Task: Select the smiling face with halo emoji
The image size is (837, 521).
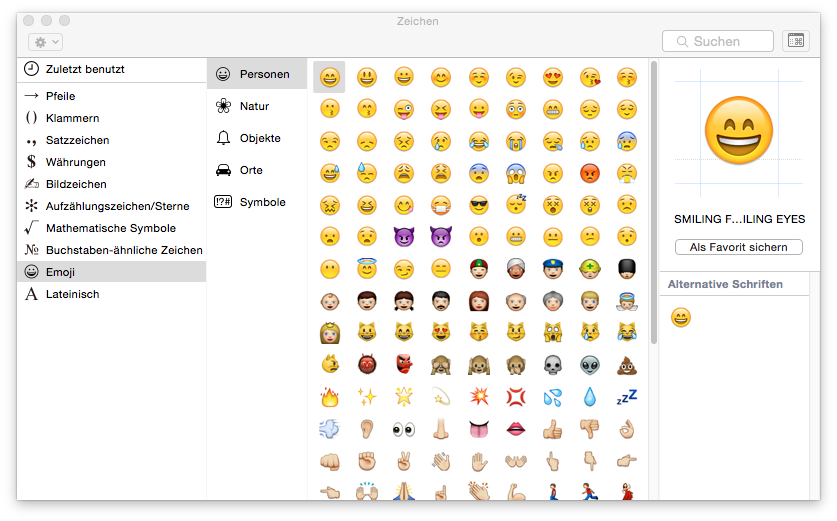Action: (367, 269)
